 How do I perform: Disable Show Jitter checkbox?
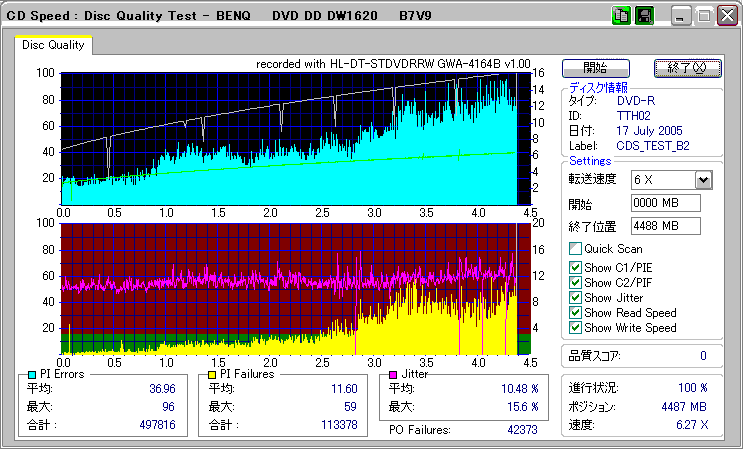[575, 298]
